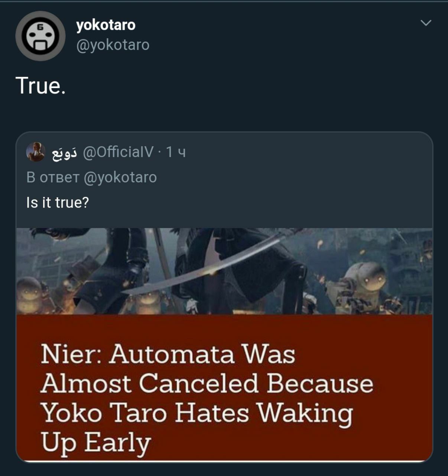
Task: Click the gray @yokotaro handle below name
Action: [x=113, y=45]
